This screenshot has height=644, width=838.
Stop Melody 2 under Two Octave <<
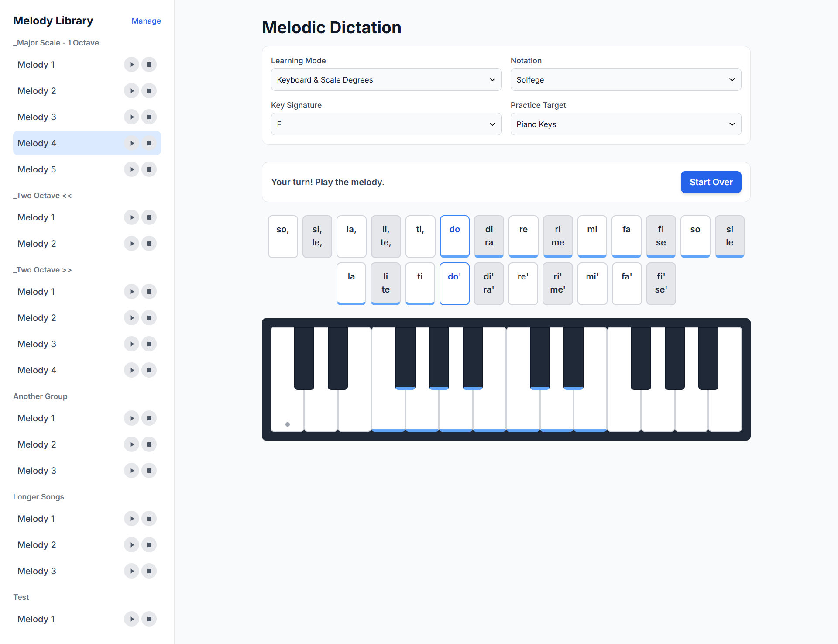149,243
